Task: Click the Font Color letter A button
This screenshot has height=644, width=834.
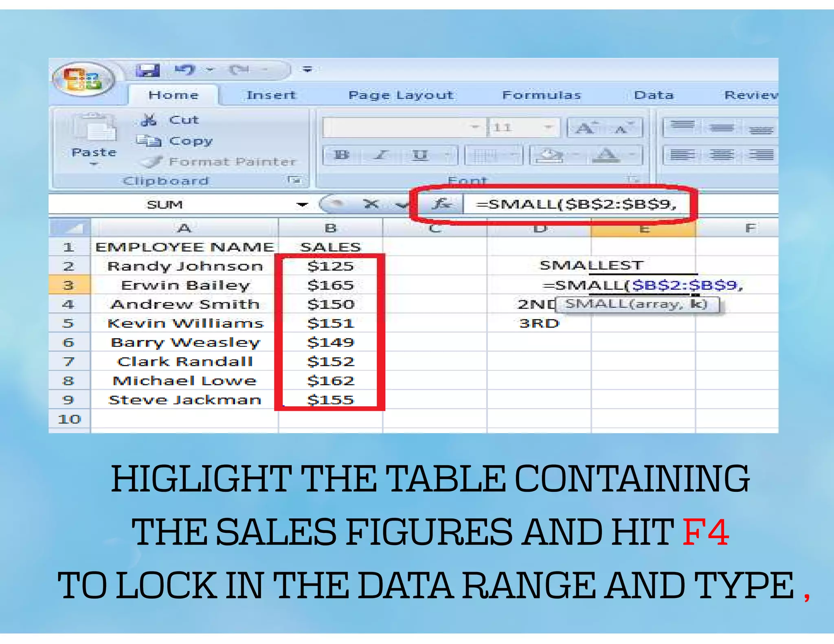Action: (606, 155)
